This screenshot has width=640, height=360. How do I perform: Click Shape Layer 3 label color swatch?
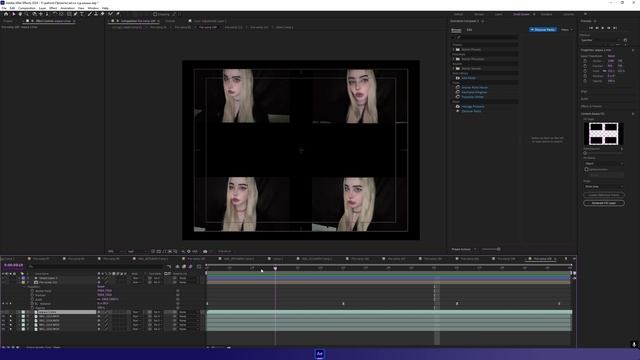(x=23, y=278)
